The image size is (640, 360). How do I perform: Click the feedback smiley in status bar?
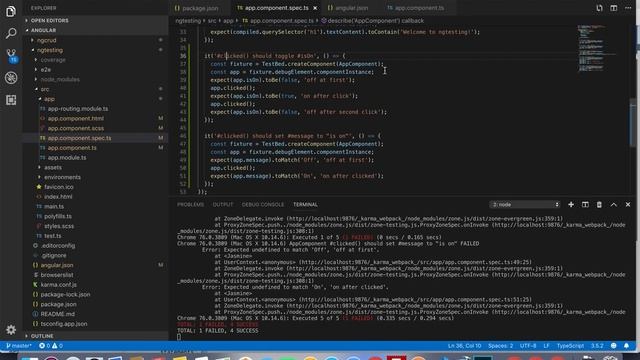[613, 346]
